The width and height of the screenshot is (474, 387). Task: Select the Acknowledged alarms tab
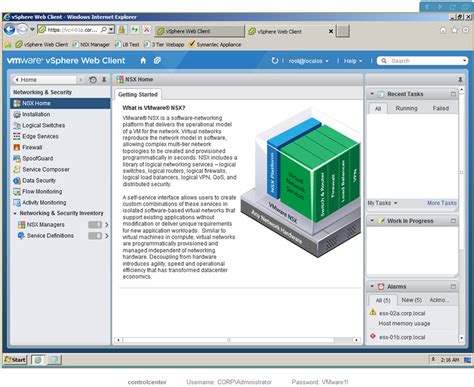click(x=439, y=300)
